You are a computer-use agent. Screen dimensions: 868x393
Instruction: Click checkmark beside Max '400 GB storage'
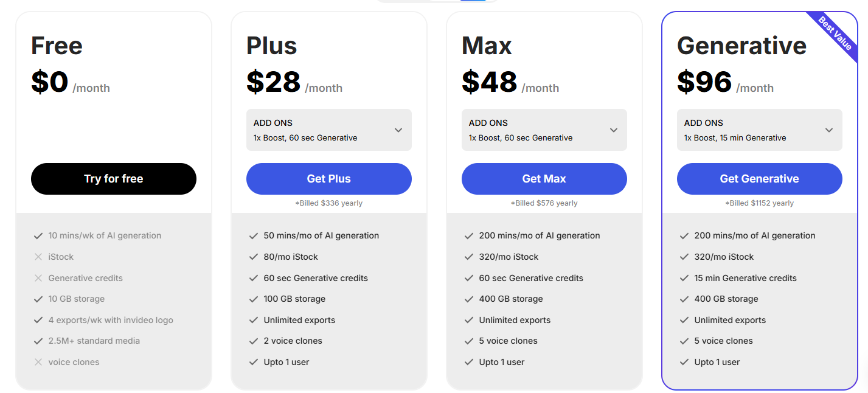click(x=469, y=299)
